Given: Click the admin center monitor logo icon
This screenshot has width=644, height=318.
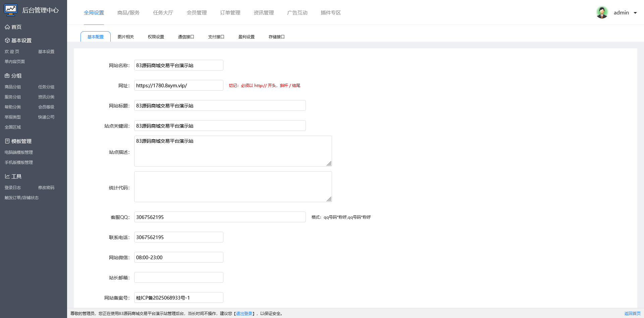Looking at the screenshot, I should coord(11,10).
